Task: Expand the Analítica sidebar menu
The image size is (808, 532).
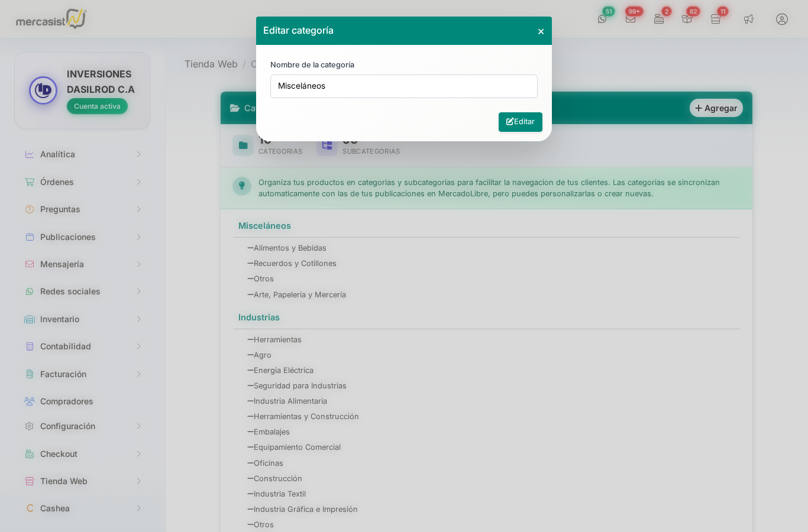Action: (x=83, y=154)
